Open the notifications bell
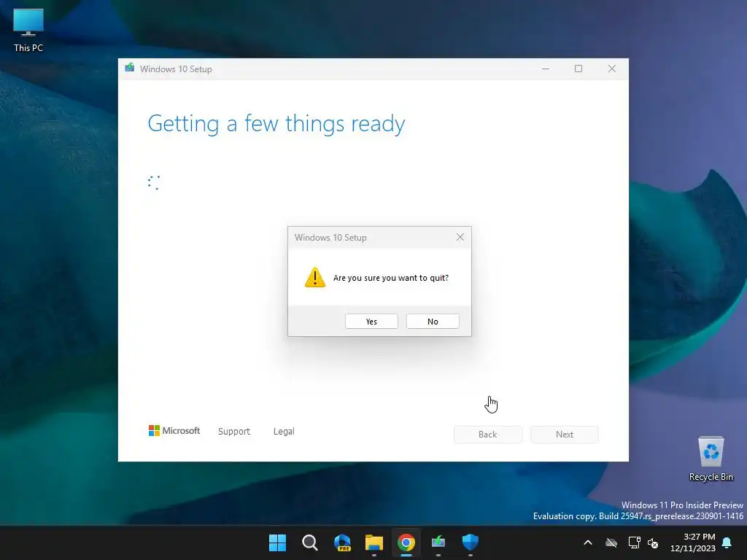Screen dimensions: 747x560 pyautogui.click(x=727, y=542)
